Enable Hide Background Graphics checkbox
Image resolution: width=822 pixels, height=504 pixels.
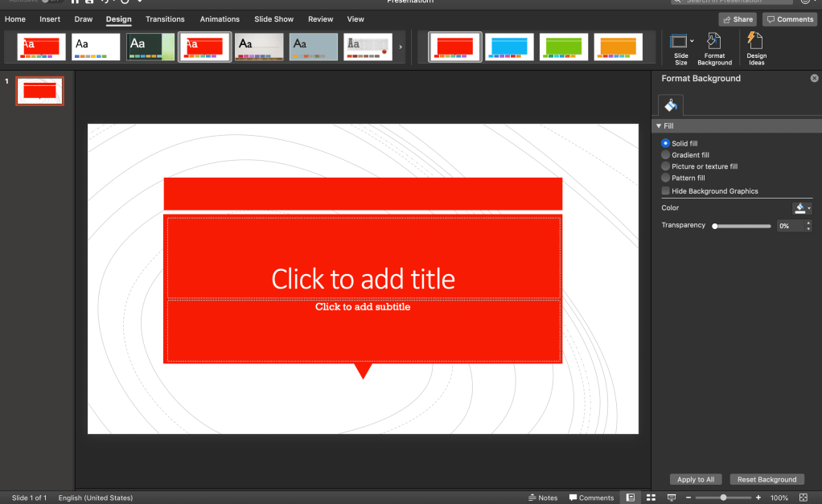tap(666, 191)
